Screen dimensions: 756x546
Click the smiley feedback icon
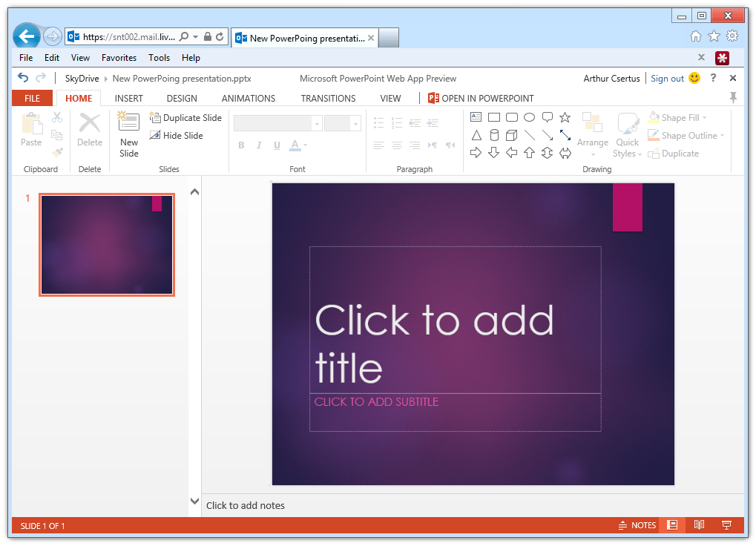[694, 78]
